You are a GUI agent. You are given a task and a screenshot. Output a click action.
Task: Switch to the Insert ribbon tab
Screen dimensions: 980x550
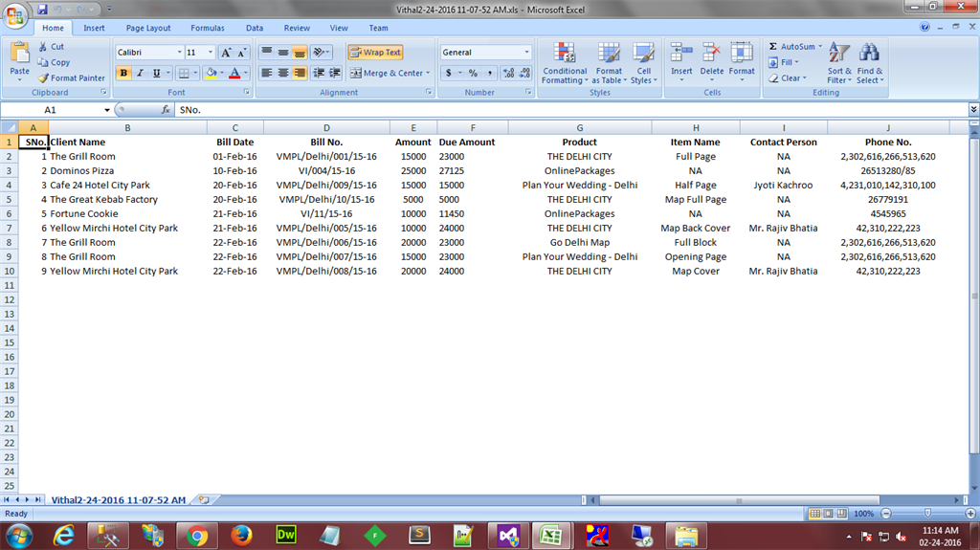(95, 28)
